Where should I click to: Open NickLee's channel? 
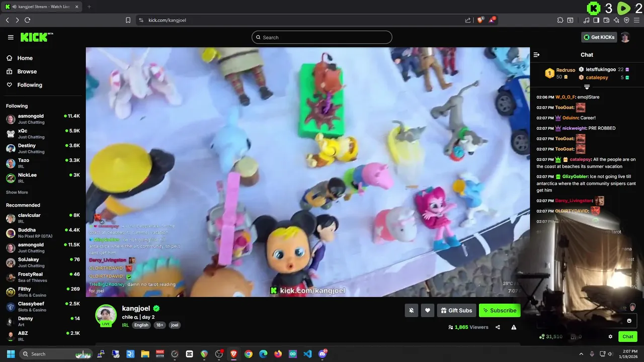43,177
